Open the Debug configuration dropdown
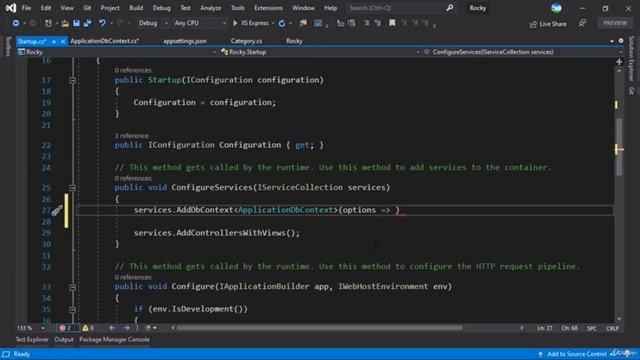The height and width of the screenshot is (360, 640). pyautogui.click(x=153, y=23)
